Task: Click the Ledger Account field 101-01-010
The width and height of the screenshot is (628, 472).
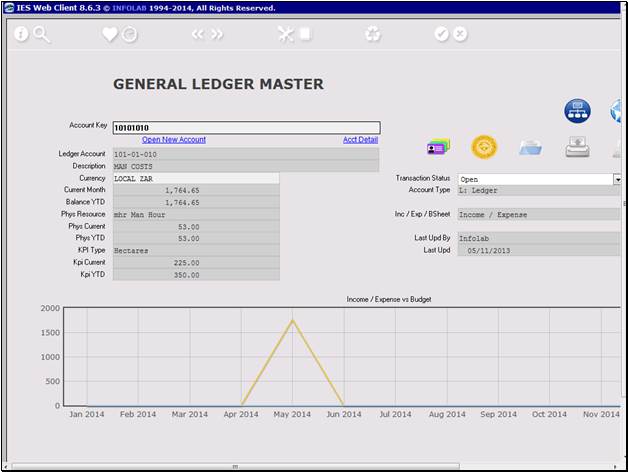Action: tap(246, 154)
